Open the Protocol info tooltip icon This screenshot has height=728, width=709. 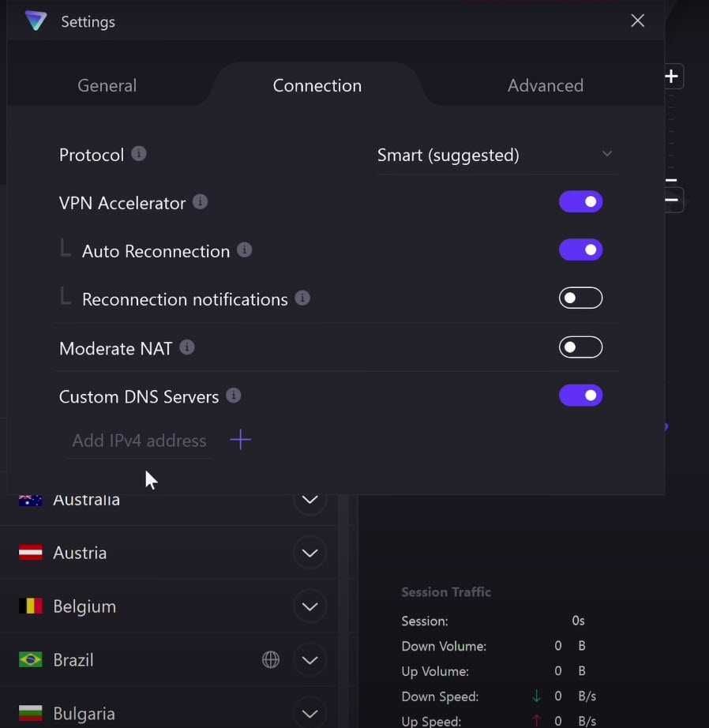pyautogui.click(x=139, y=154)
